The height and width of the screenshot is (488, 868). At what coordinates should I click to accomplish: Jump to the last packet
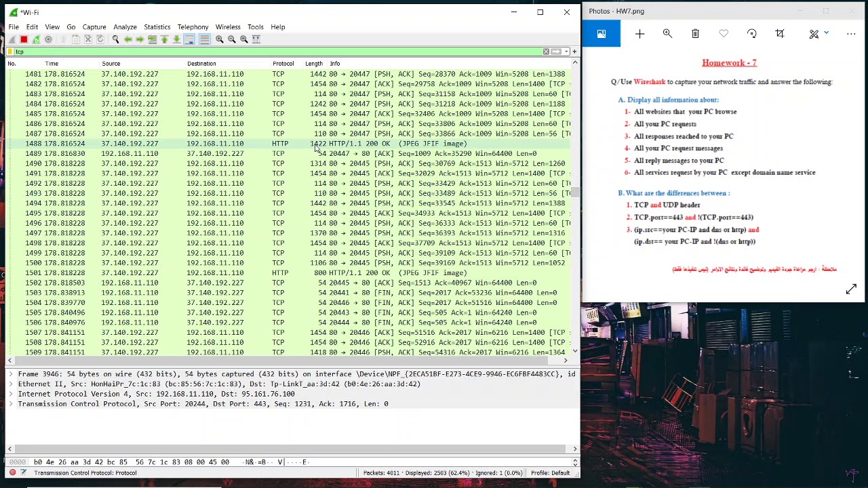pos(176,39)
